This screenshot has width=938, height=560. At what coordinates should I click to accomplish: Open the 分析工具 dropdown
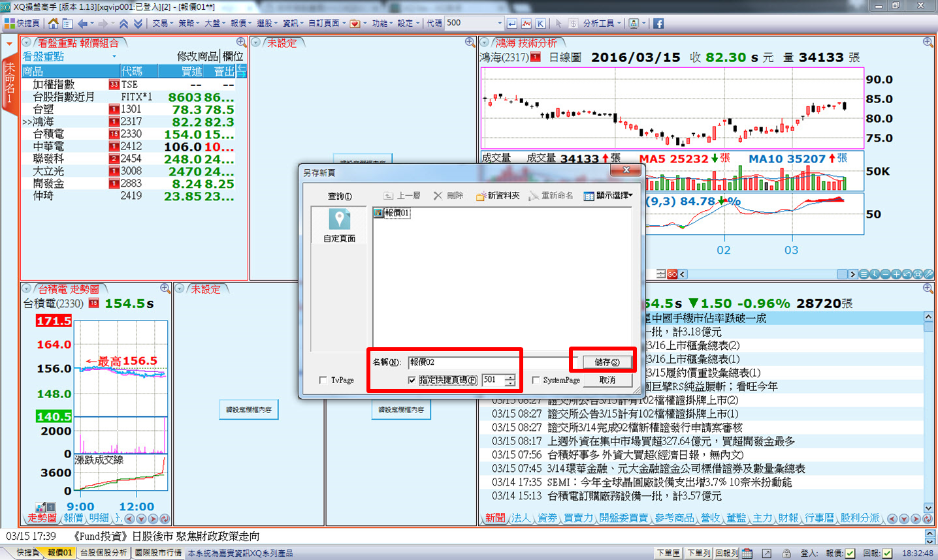pyautogui.click(x=602, y=23)
